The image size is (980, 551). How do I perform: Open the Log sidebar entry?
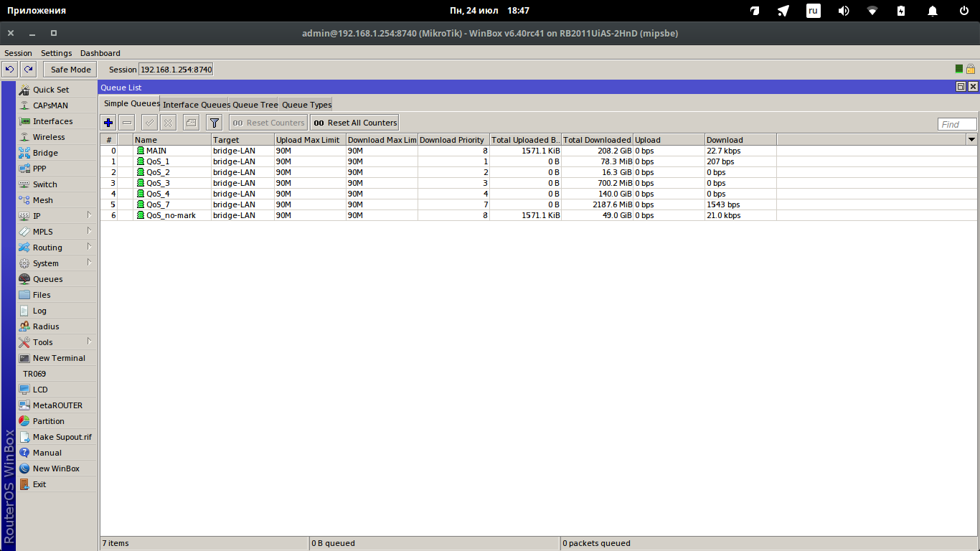tap(57, 311)
